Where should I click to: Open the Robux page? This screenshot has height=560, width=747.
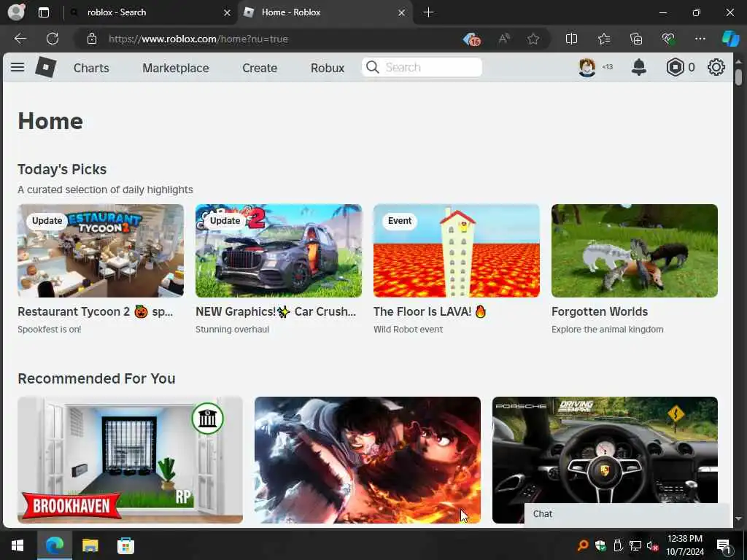coord(328,68)
